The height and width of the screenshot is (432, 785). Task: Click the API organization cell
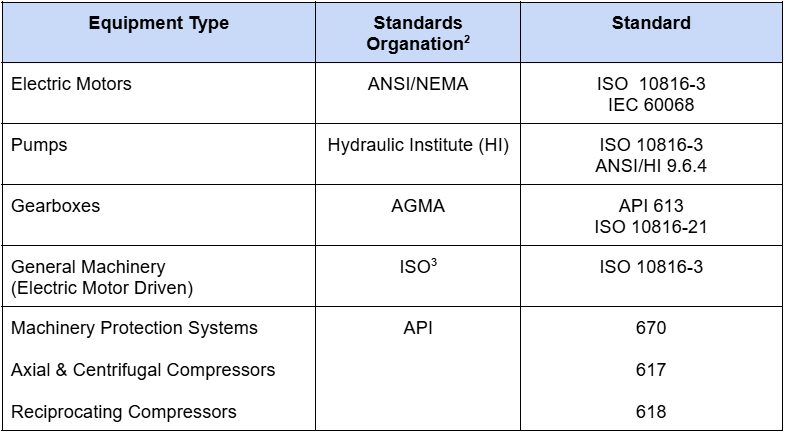pos(418,328)
